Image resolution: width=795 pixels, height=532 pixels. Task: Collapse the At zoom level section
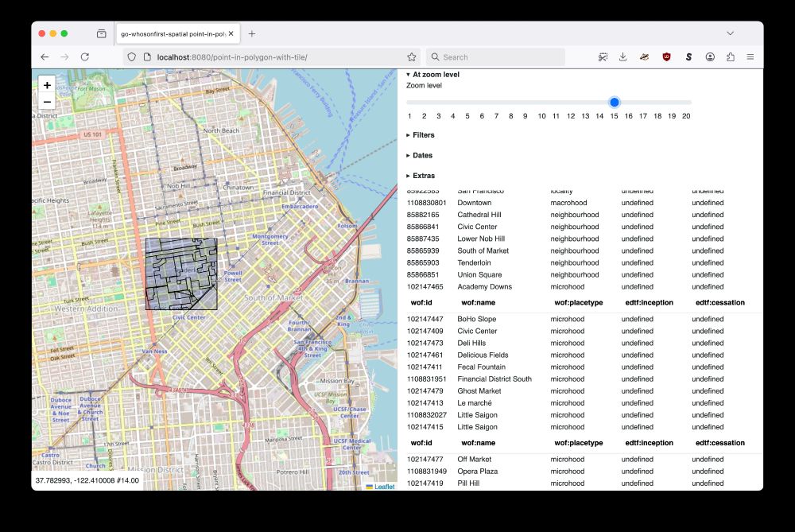coord(435,75)
